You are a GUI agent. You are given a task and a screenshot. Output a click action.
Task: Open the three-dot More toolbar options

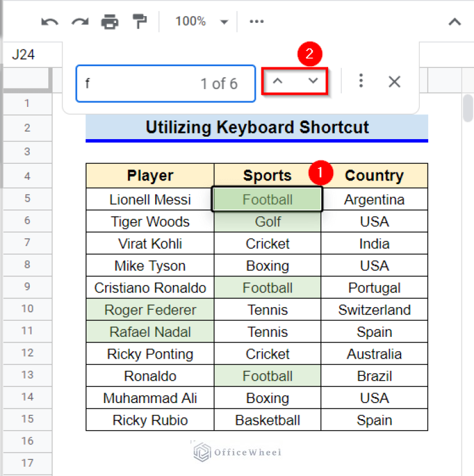click(256, 22)
